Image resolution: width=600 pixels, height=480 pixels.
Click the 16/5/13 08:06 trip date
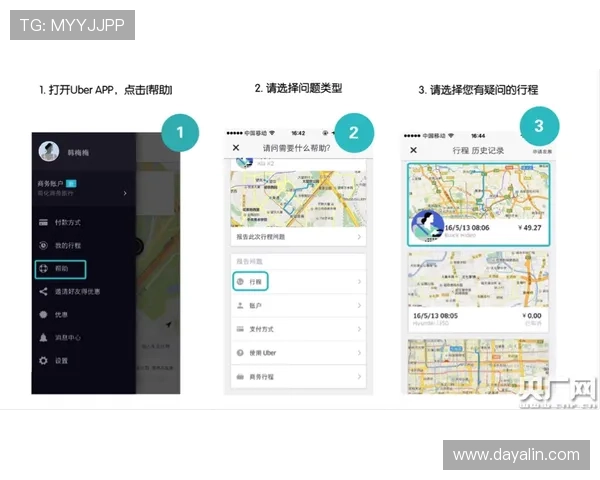[x=467, y=228]
